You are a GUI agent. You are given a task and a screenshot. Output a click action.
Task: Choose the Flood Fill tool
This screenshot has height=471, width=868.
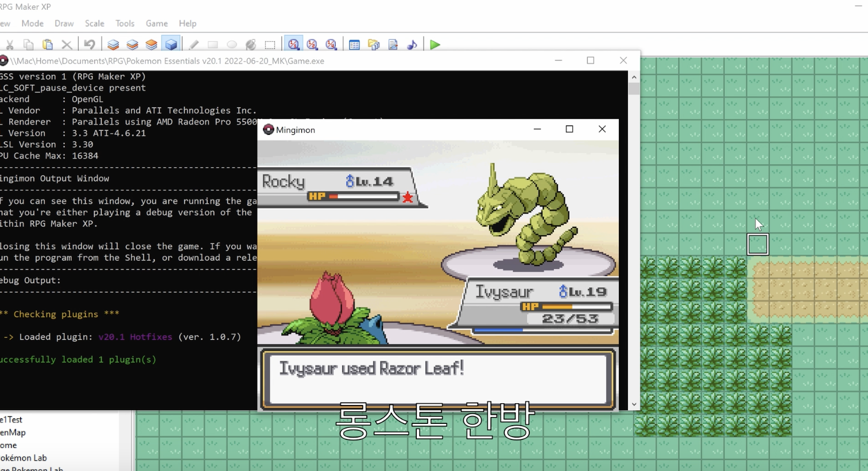point(251,45)
